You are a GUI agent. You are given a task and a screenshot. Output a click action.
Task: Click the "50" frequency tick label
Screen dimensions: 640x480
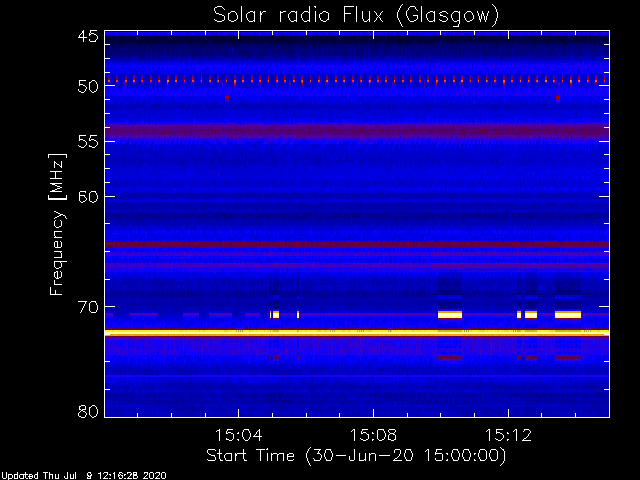[x=88, y=87]
